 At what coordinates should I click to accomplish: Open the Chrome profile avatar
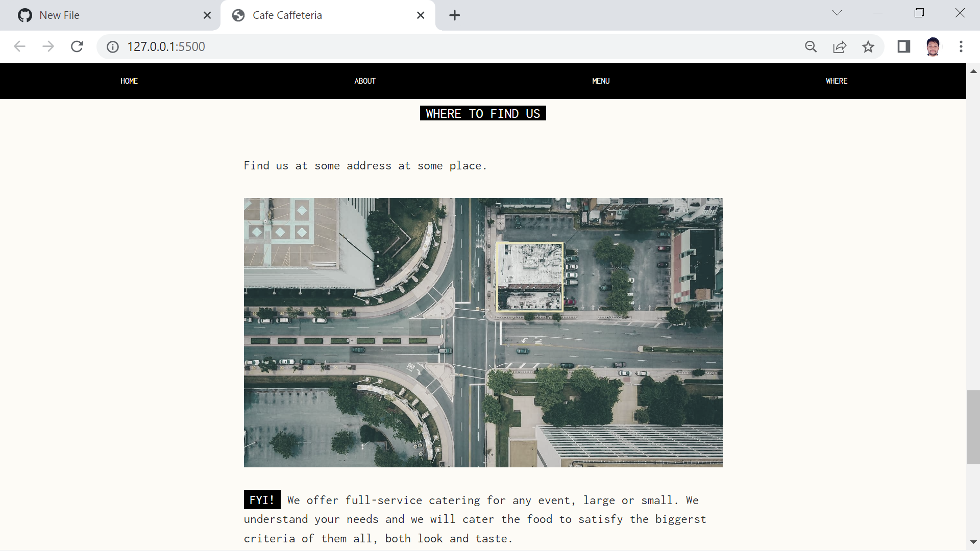[933, 47]
